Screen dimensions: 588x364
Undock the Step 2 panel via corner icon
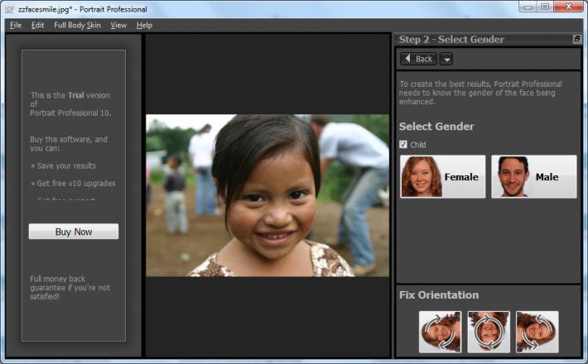[x=577, y=39]
